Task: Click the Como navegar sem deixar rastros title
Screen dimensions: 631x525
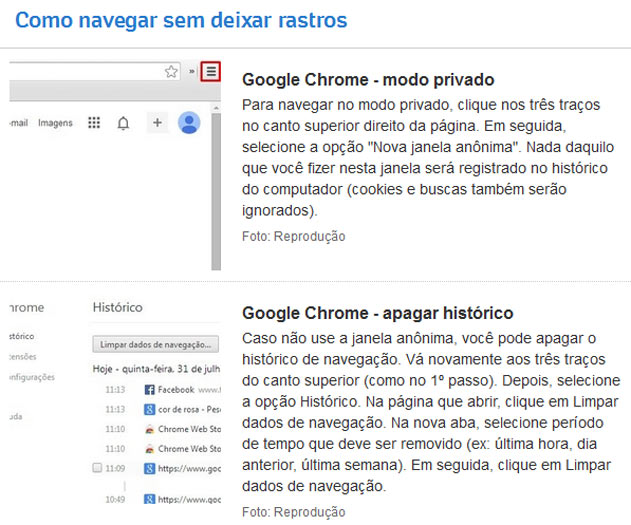Action: pyautogui.click(x=181, y=21)
